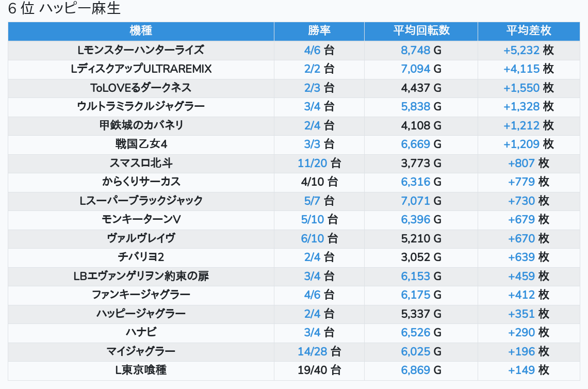Screen dimensions: 588x389
Task: Click average difference +149 枚
Action: pos(529,370)
